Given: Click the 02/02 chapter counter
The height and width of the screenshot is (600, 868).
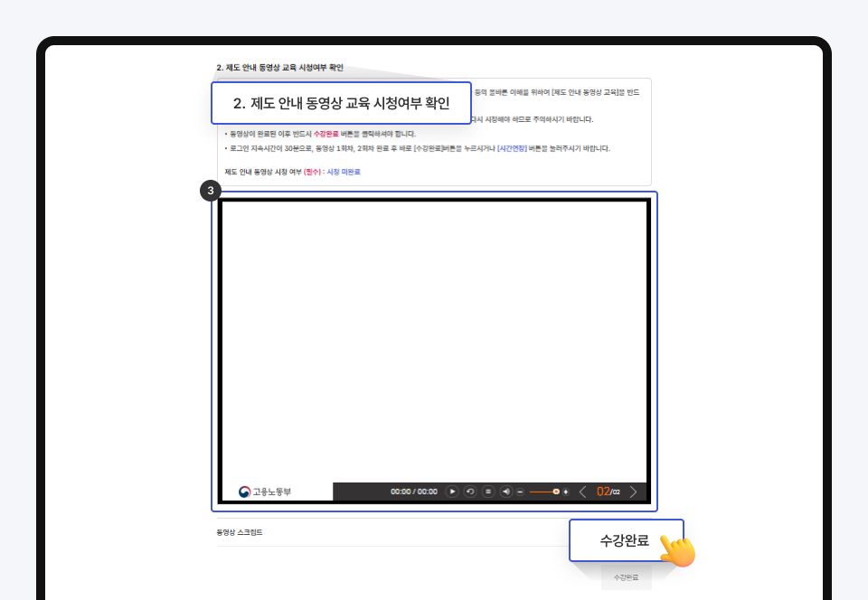Looking at the screenshot, I should pyautogui.click(x=608, y=492).
